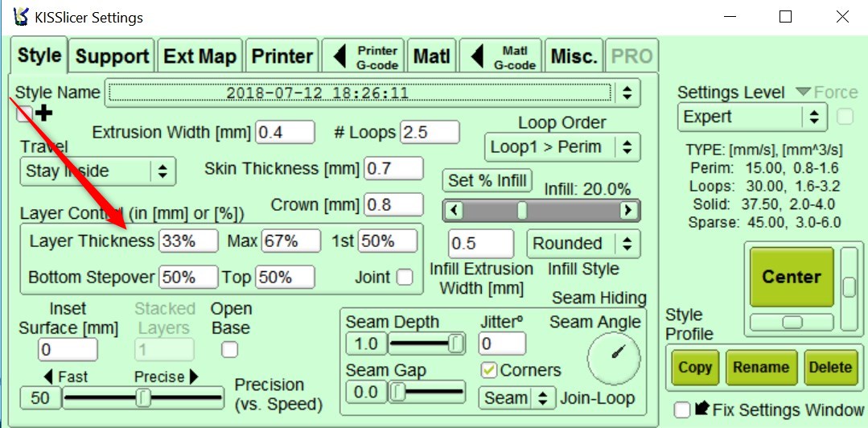
Task: Click the PRO tab
Action: click(x=631, y=56)
